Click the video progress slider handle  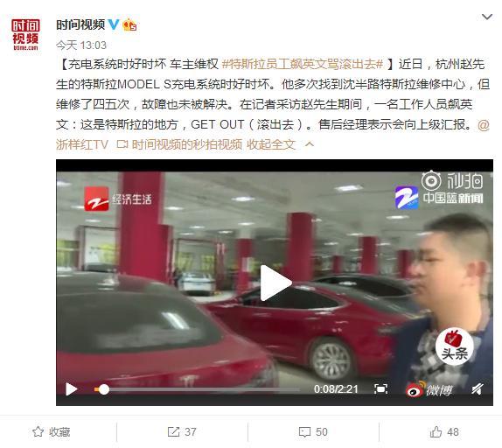(103, 389)
